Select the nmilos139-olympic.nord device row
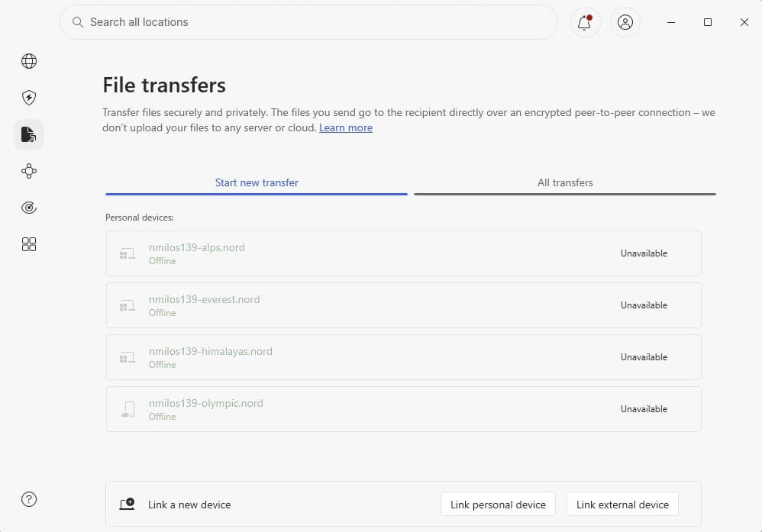The width and height of the screenshot is (762, 532). pos(403,410)
